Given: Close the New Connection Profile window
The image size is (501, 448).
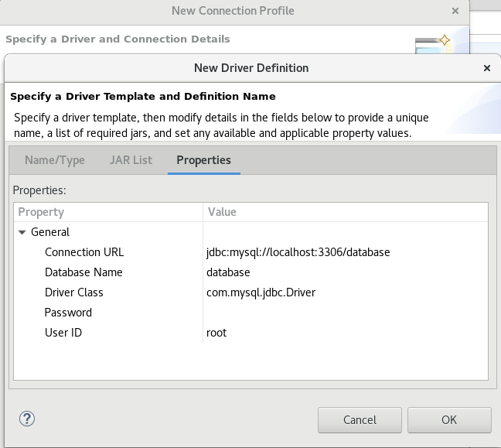Looking at the screenshot, I should tap(455, 11).
